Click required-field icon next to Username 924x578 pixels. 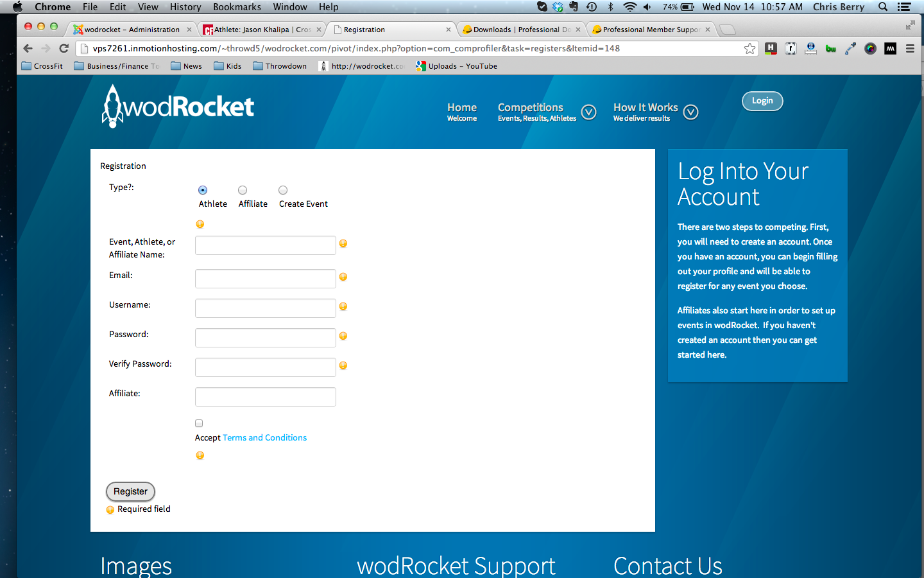click(343, 306)
